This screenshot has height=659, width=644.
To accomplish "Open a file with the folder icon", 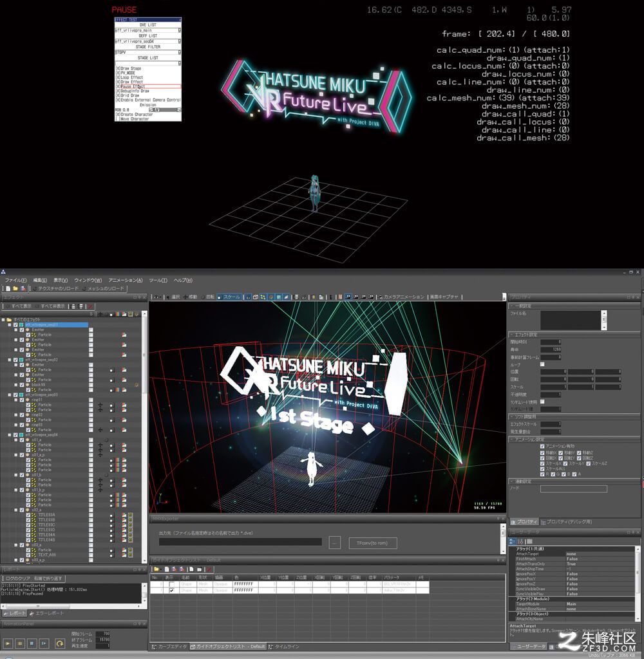I will point(15,289).
